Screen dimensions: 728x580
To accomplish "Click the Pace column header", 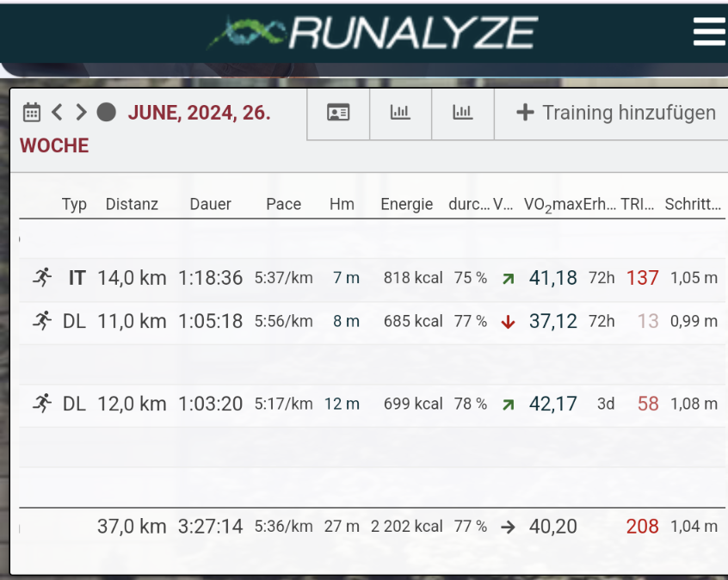I will [x=283, y=204].
